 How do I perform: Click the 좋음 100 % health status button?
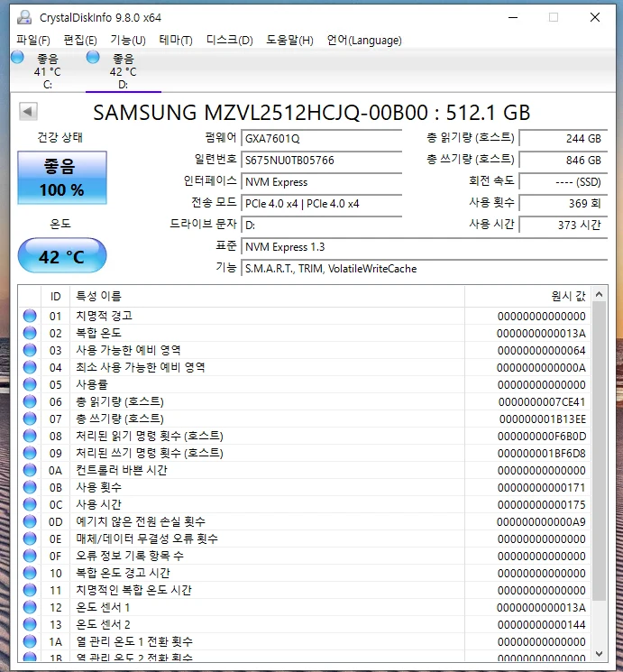tap(62, 178)
